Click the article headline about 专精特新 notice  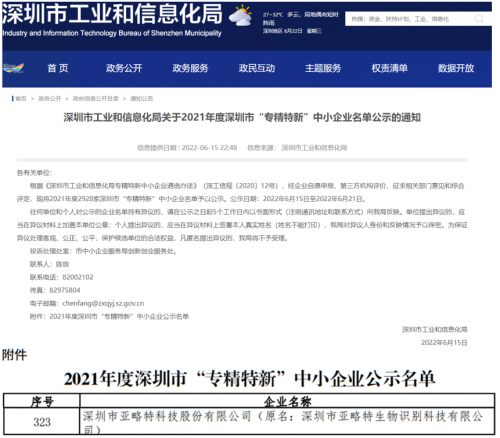(x=242, y=117)
